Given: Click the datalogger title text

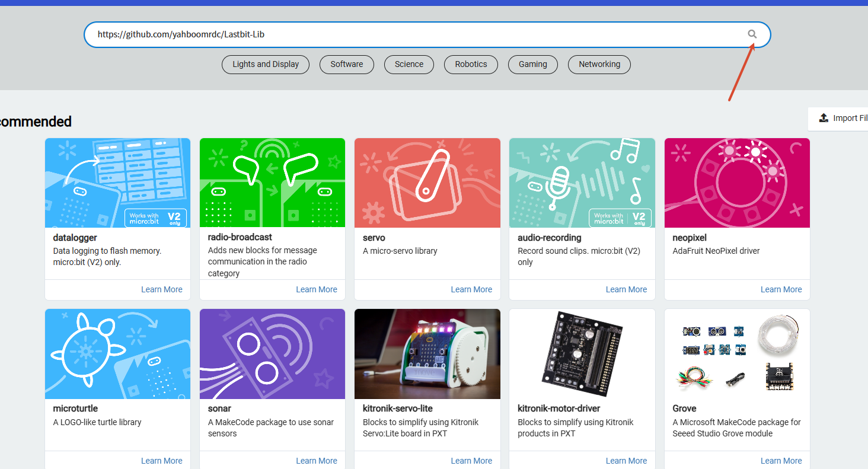Looking at the screenshot, I should [x=75, y=238].
